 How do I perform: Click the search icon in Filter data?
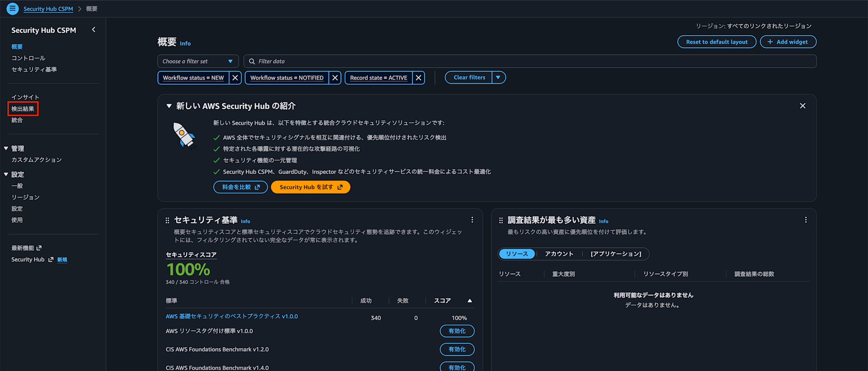(x=252, y=61)
